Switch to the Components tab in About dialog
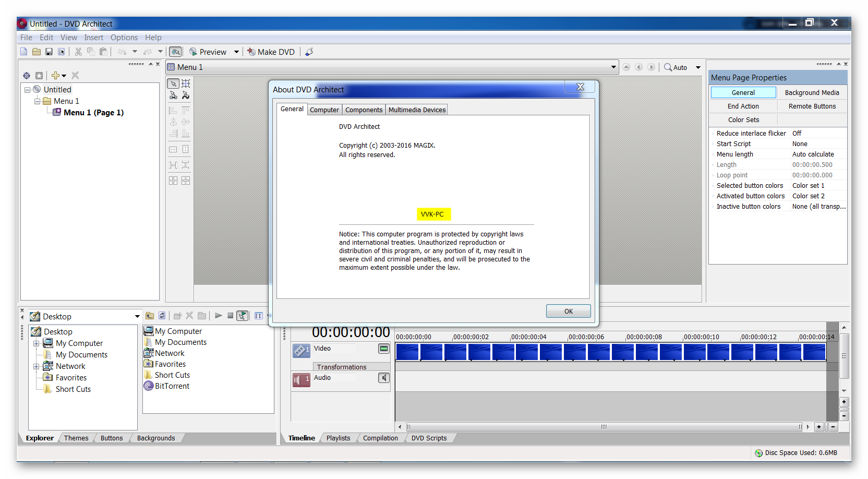868x479 pixels. pyautogui.click(x=364, y=110)
